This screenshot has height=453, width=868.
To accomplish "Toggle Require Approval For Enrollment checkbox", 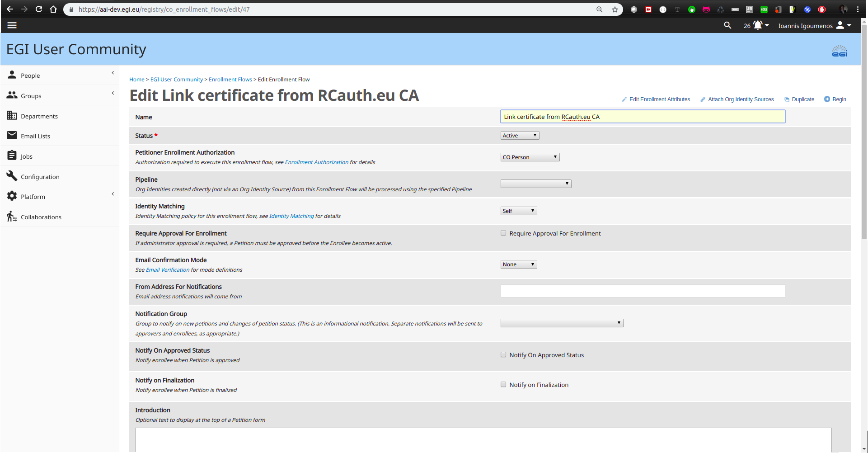I will (503, 233).
